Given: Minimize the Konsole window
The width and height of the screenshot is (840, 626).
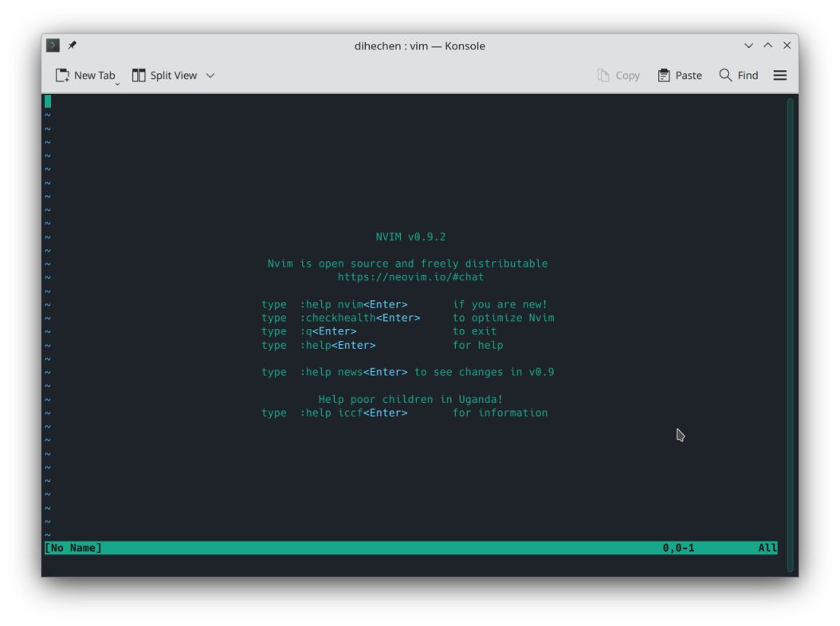Looking at the screenshot, I should [748, 45].
